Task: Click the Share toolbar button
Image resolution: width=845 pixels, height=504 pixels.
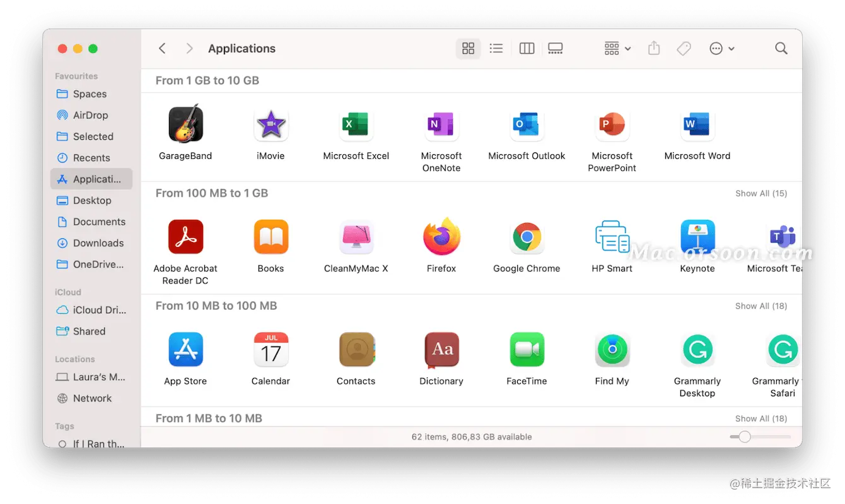Action: 654,49
